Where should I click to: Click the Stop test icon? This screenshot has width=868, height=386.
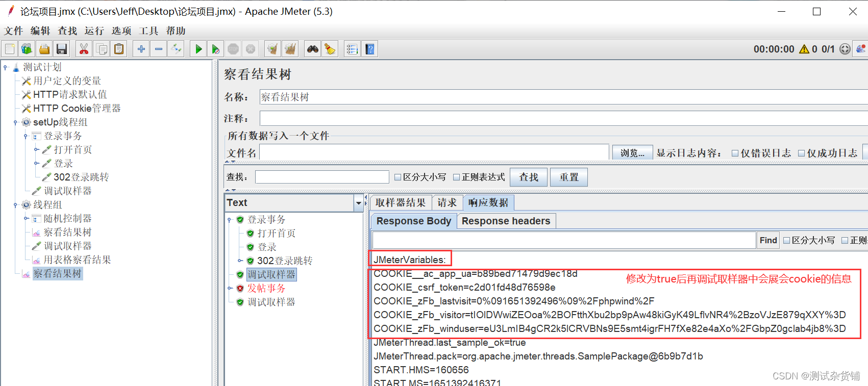tap(233, 49)
